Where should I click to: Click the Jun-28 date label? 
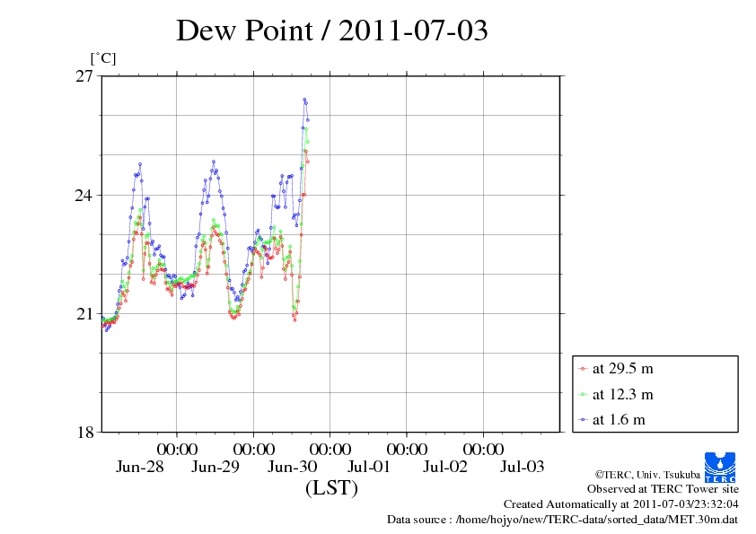click(140, 467)
